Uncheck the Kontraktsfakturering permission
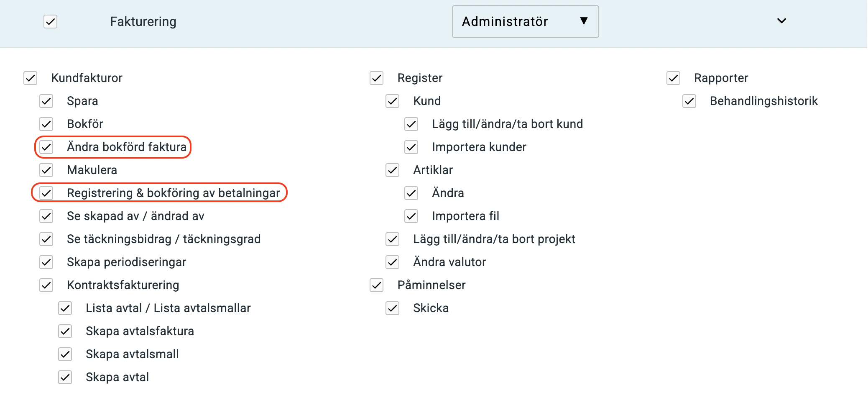868x395 pixels. (46, 285)
